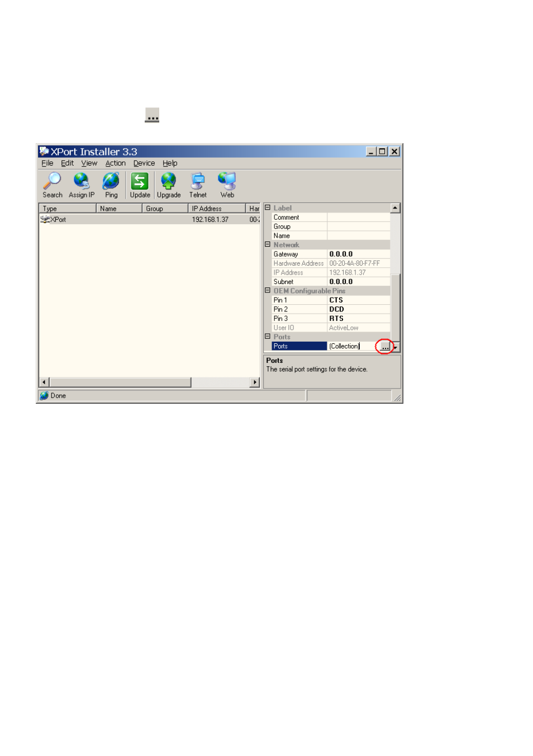This screenshot has height=756, width=533.
Task: Click the property grid scroll-up arrow
Action: coord(395,208)
